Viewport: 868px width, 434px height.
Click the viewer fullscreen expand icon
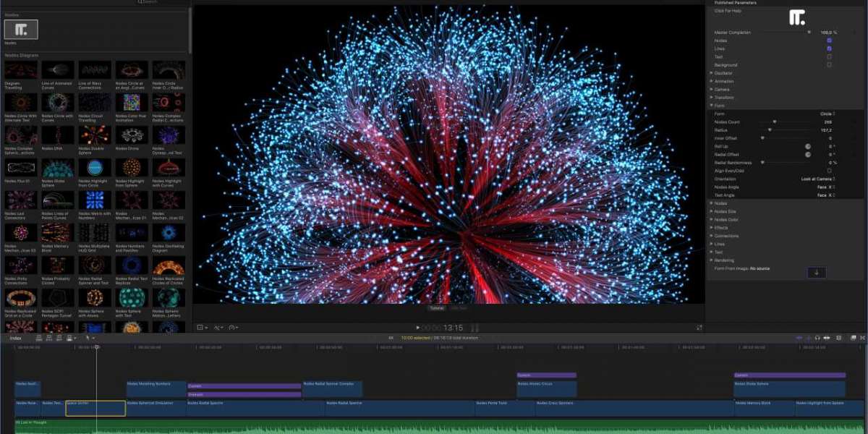(699, 327)
